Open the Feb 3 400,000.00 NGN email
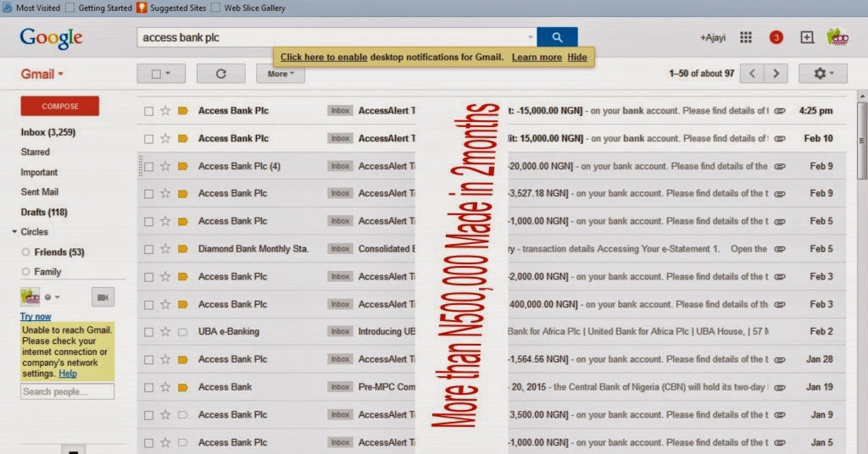 [x=492, y=304]
